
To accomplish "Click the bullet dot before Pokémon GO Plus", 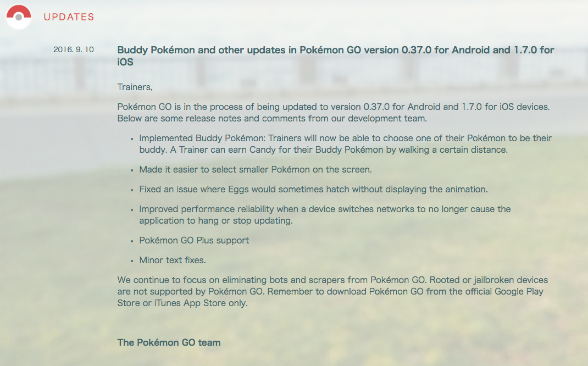I will [132, 241].
